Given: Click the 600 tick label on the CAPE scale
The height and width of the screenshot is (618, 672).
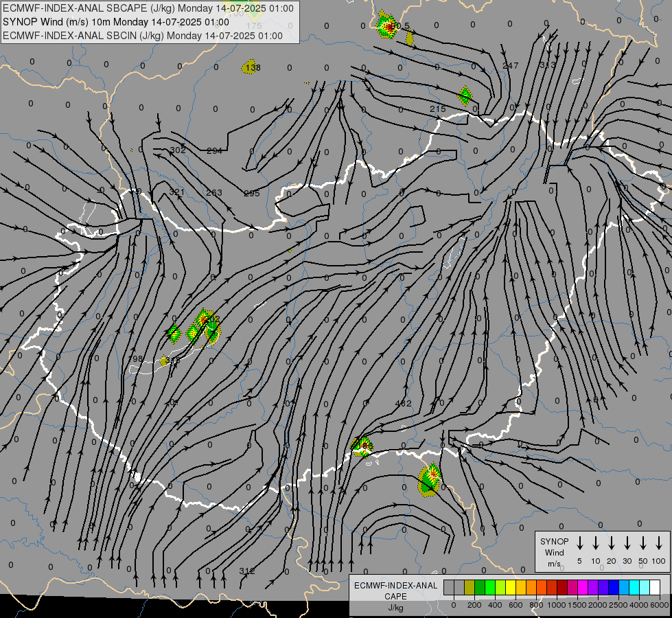Looking at the screenshot, I should point(515,605).
